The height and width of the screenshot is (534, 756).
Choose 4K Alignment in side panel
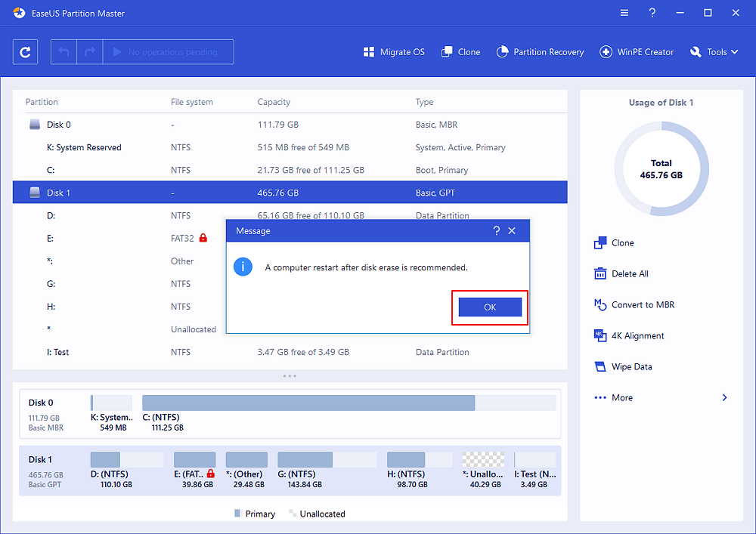629,335
